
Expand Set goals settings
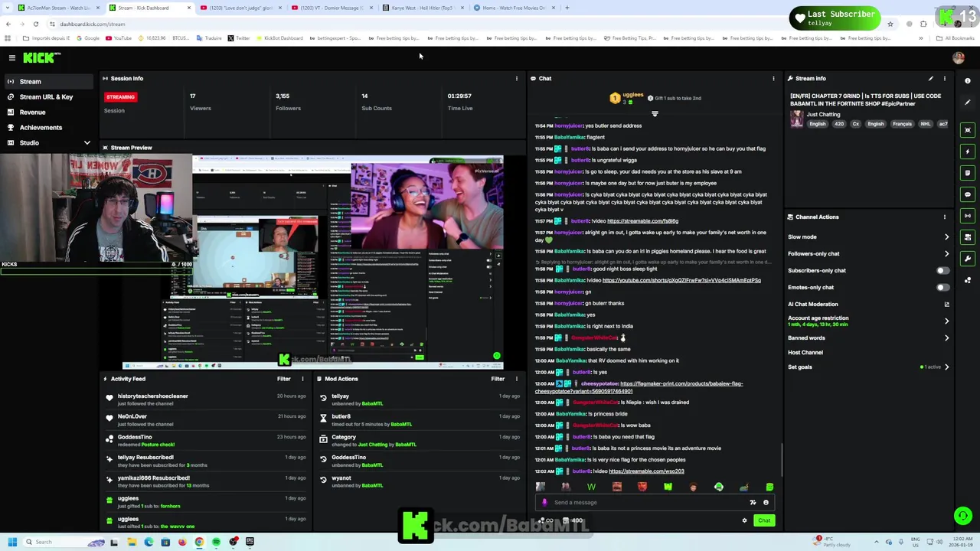click(x=946, y=367)
